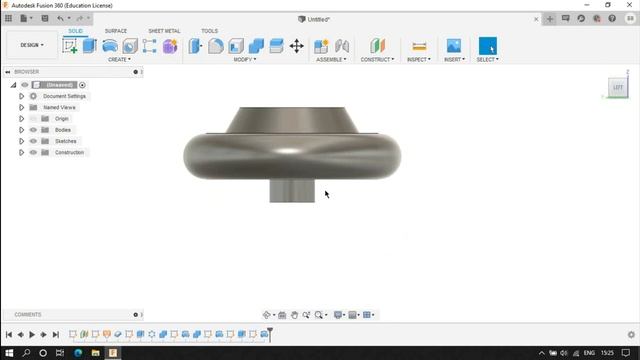This screenshot has height=360, width=640.
Task: Expand the Origin node
Action: click(22, 119)
